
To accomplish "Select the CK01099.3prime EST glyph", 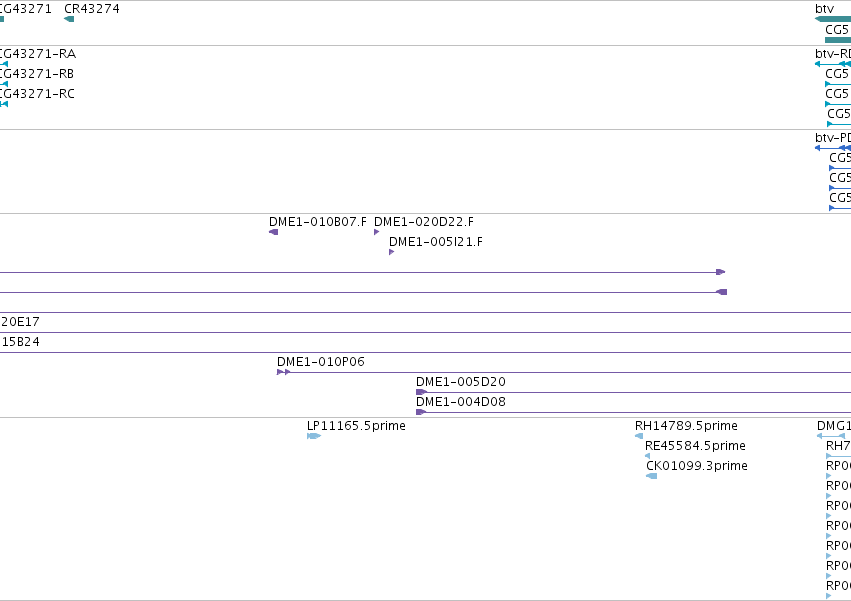I will (652, 476).
